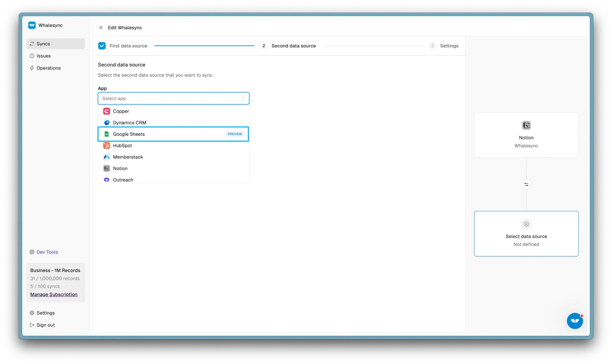Close the Edit Whalesync dialog
This screenshot has height=364, width=612.
[101, 27]
